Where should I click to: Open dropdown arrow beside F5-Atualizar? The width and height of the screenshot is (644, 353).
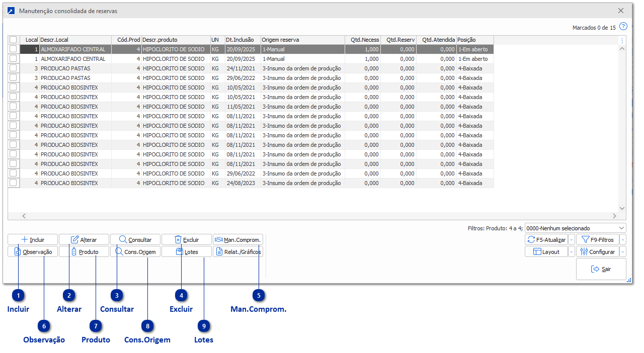tap(571, 240)
